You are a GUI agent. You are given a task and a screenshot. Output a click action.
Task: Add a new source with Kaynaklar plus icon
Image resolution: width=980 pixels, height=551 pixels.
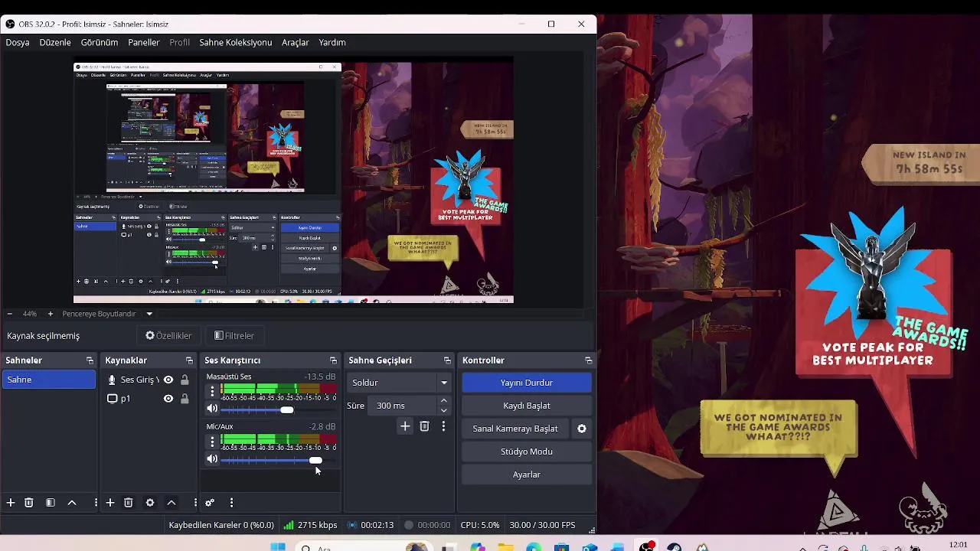point(110,503)
